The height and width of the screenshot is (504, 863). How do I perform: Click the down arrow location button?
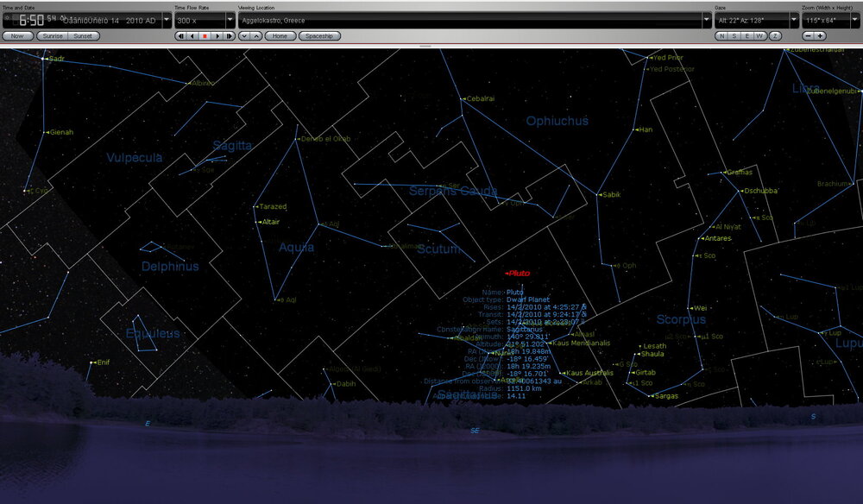click(244, 36)
